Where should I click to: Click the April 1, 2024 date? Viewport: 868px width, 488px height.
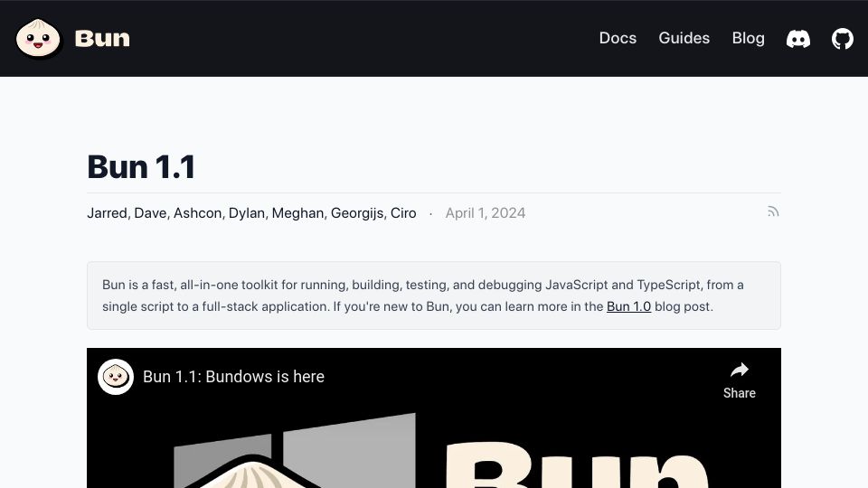486,213
